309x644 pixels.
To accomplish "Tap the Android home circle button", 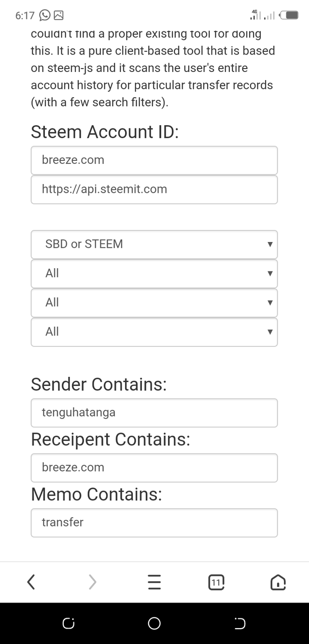I will click(x=154, y=624).
